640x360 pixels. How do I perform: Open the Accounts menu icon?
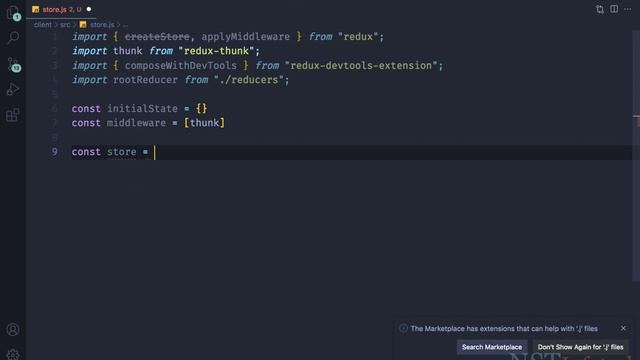(x=13, y=329)
